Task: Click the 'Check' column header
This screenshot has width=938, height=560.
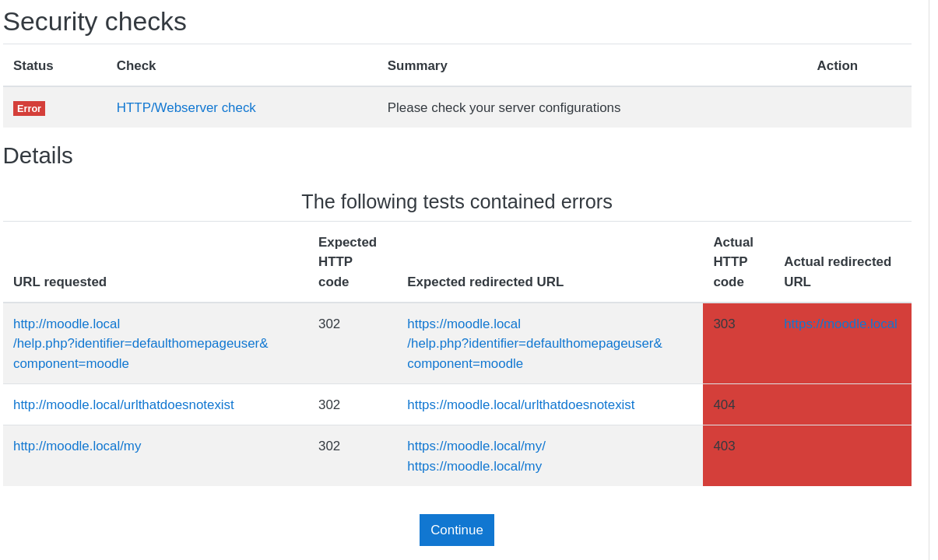Action: tap(136, 65)
